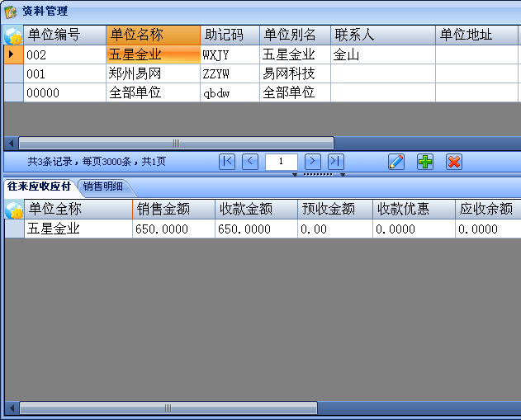The image size is (521, 420).
Task: Click 五星金业 in 单位别名 column
Action: 295,54
